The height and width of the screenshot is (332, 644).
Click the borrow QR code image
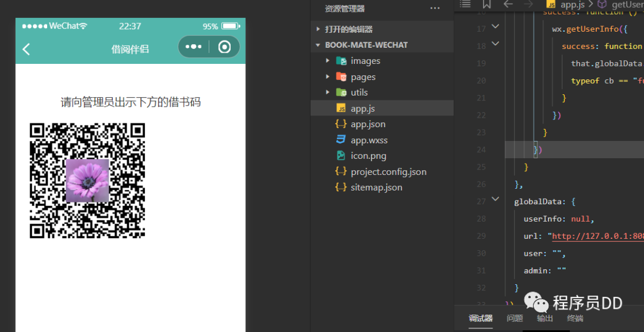point(87,180)
